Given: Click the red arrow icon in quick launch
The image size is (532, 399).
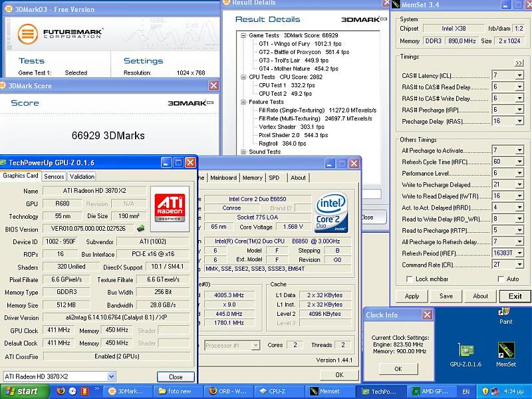Looking at the screenshot, I should tap(84, 391).
